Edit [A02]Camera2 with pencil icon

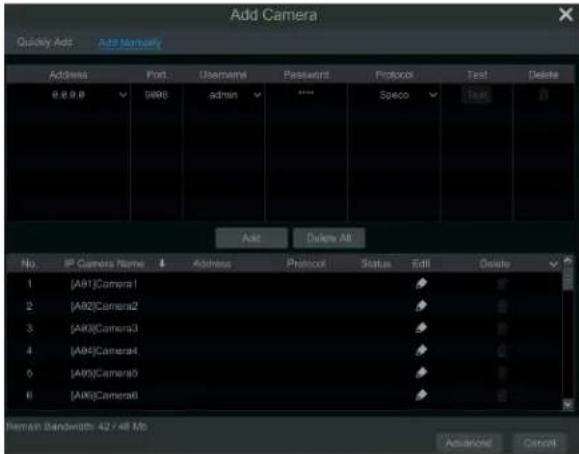point(421,306)
